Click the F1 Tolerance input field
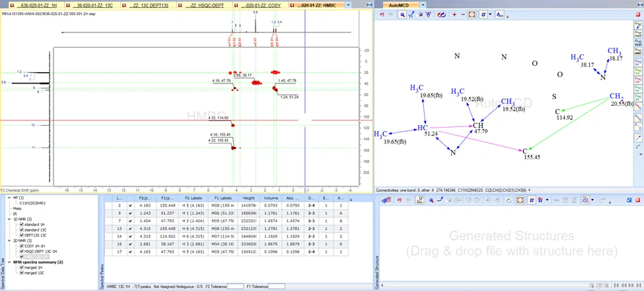Image resolution: width=644 pixels, height=291 pixels. [x=276, y=286]
